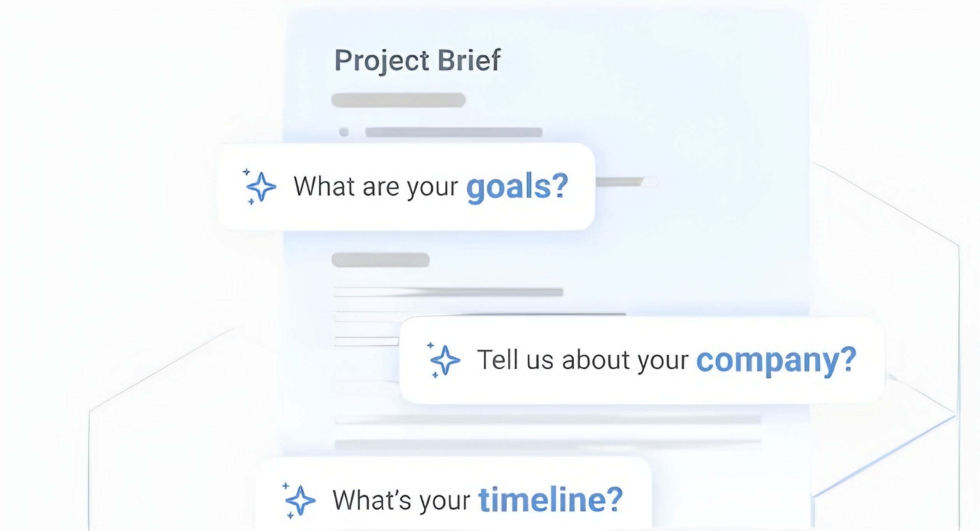Click the highlighted word "timeline?"

coord(550,500)
